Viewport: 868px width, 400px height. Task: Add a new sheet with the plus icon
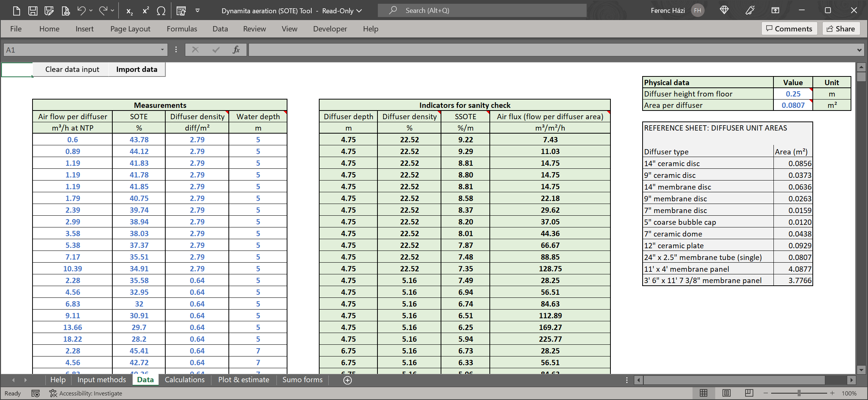[347, 380]
